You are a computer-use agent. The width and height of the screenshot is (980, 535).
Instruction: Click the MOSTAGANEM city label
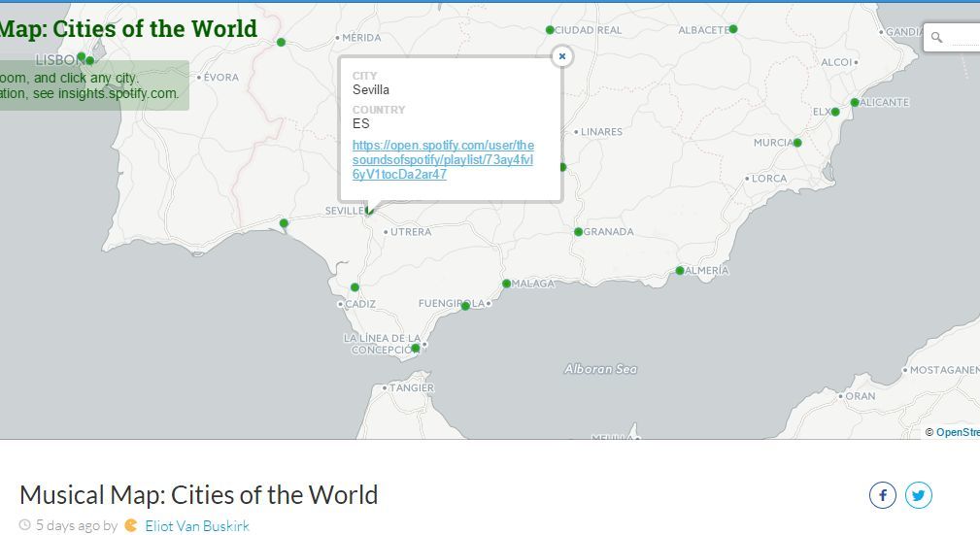click(x=944, y=370)
